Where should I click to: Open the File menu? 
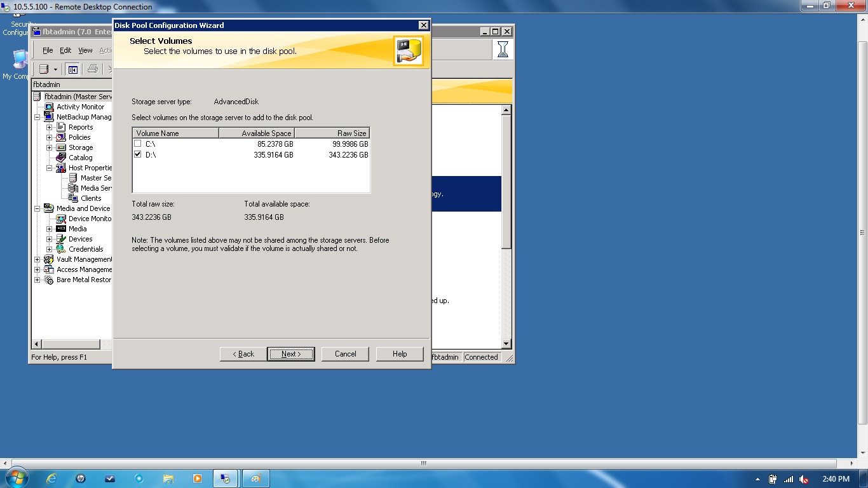click(48, 50)
